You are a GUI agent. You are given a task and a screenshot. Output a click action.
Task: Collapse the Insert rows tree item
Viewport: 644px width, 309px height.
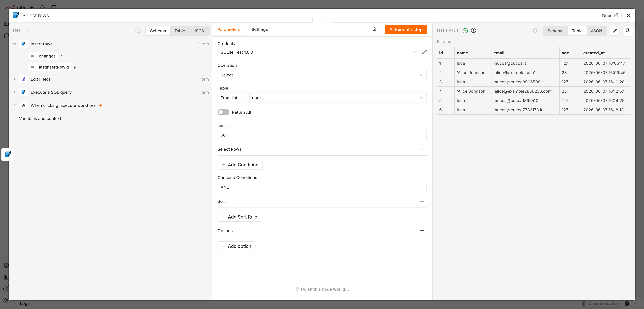pyautogui.click(x=14, y=44)
